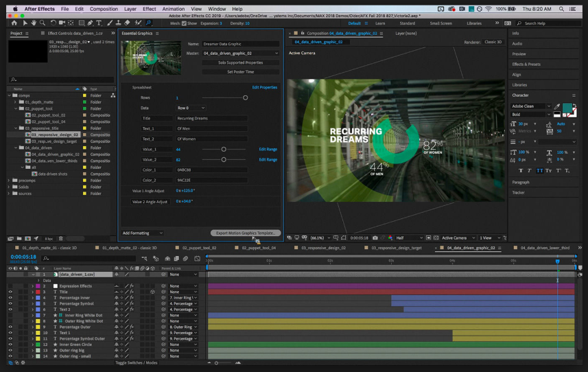
Task: Switch to the 02_puppet_tool_02 timeline tab
Action: (199, 248)
